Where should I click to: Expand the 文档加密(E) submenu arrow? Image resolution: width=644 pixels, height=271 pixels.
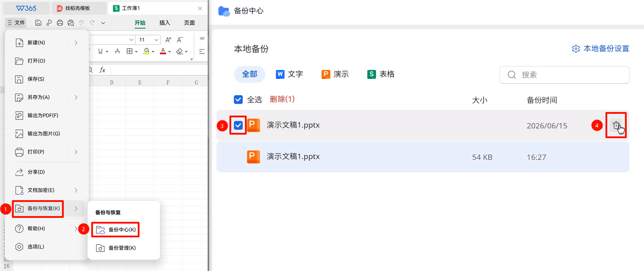click(x=76, y=190)
